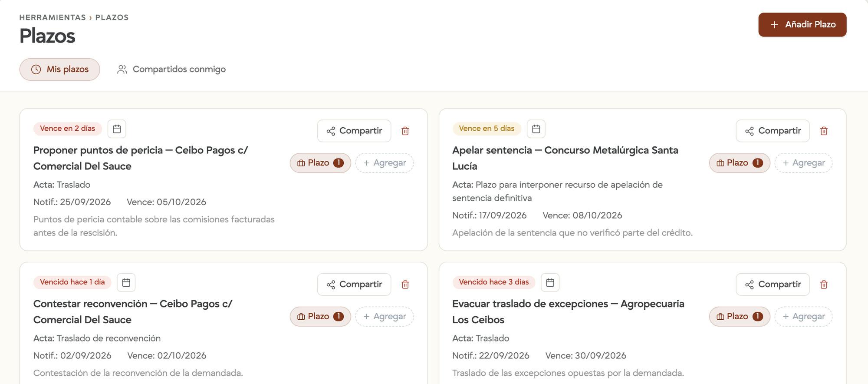Open calendar icon on Apelar sentencia card

(x=536, y=129)
